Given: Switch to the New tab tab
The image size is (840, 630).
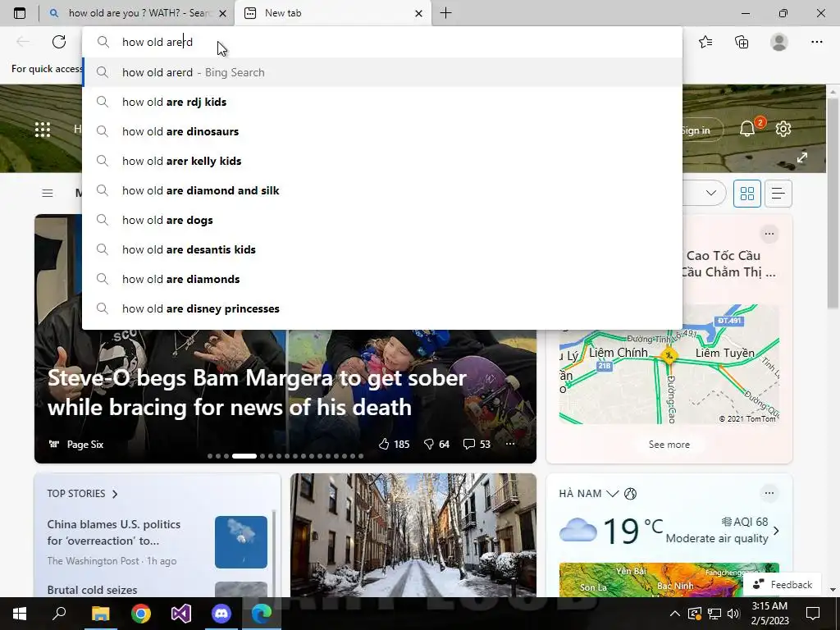Looking at the screenshot, I should pos(333,13).
